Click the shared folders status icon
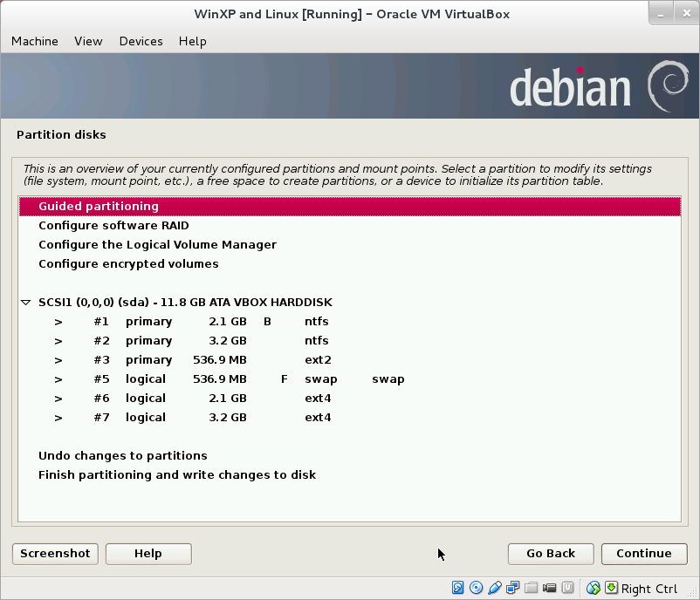700x600 pixels. click(x=530, y=588)
